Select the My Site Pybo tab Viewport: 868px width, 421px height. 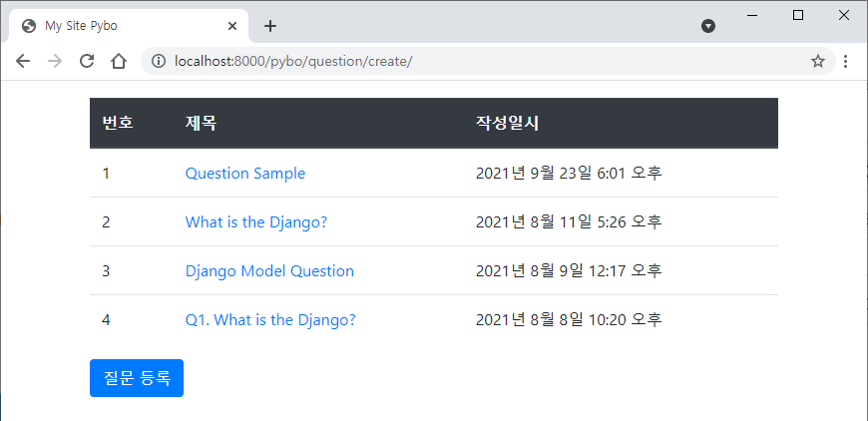click(129, 26)
